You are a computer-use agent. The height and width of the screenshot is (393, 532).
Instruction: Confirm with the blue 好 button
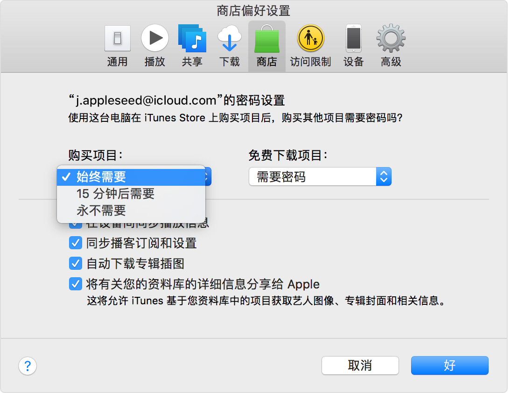coord(449,365)
